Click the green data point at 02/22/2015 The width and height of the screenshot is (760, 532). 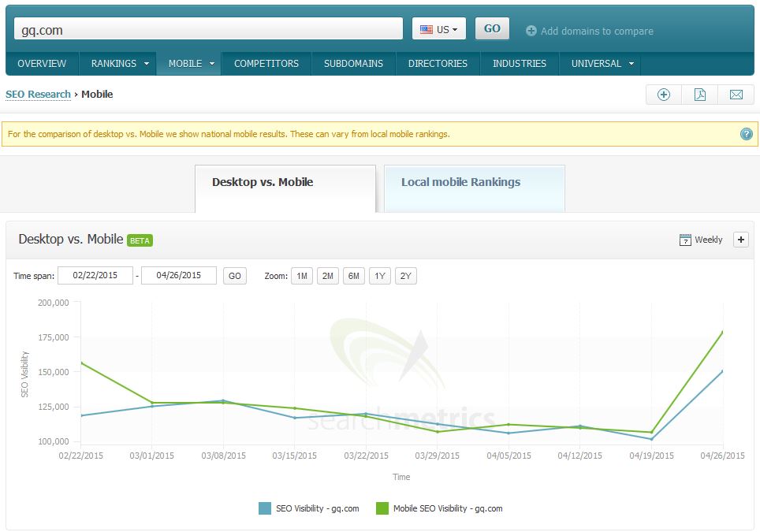coord(81,363)
